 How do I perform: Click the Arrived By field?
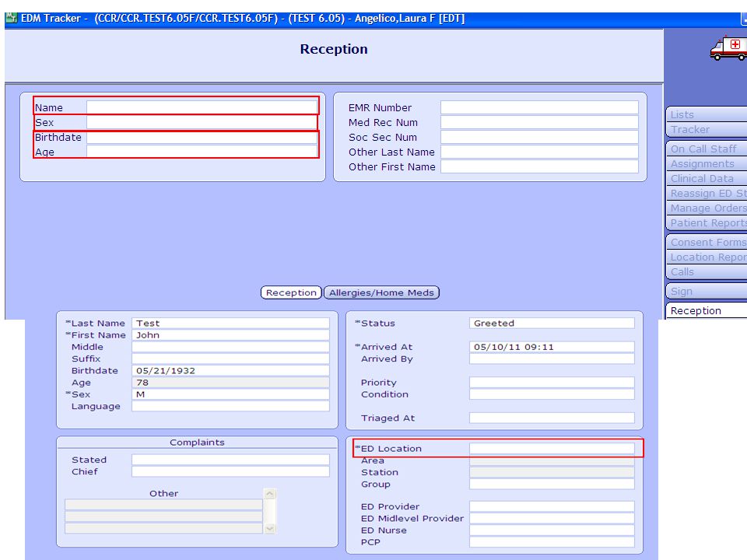(x=552, y=359)
